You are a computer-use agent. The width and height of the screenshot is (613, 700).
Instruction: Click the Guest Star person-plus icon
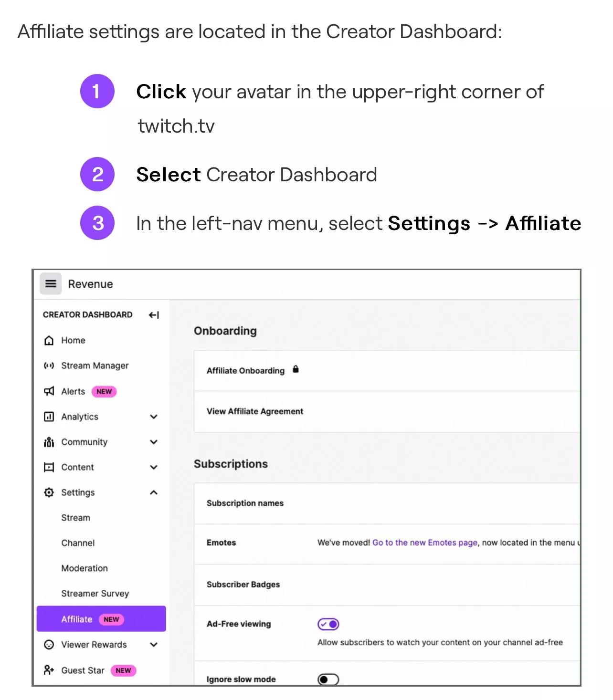click(49, 670)
